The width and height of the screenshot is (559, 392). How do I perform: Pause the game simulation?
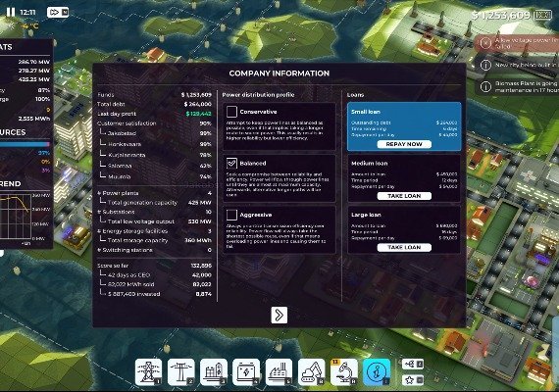coord(11,12)
